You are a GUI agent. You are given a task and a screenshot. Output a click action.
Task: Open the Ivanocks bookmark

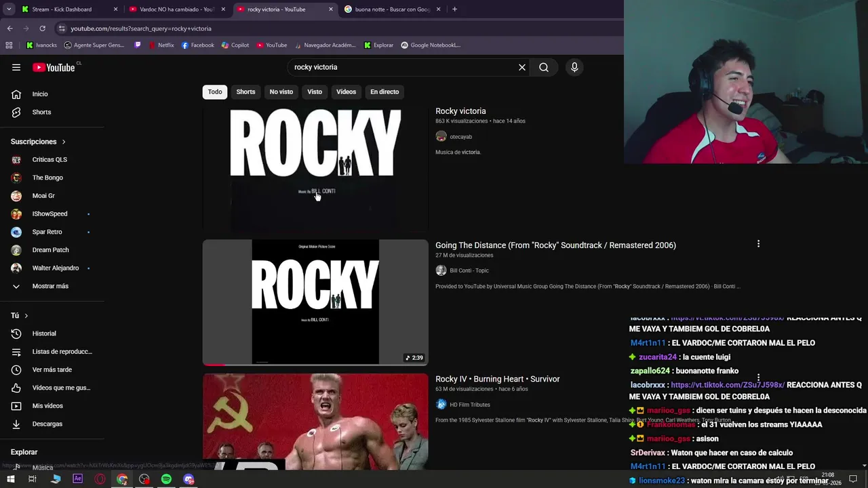pos(41,45)
